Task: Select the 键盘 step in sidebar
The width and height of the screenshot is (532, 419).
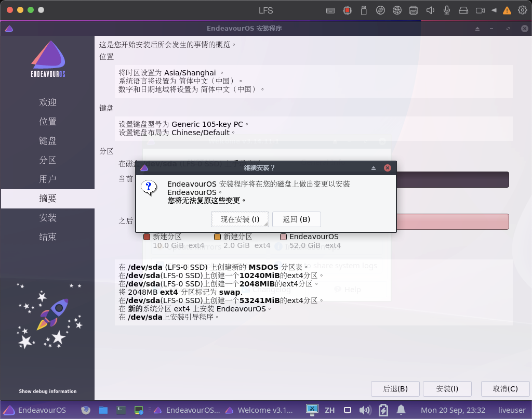Action: (47, 140)
